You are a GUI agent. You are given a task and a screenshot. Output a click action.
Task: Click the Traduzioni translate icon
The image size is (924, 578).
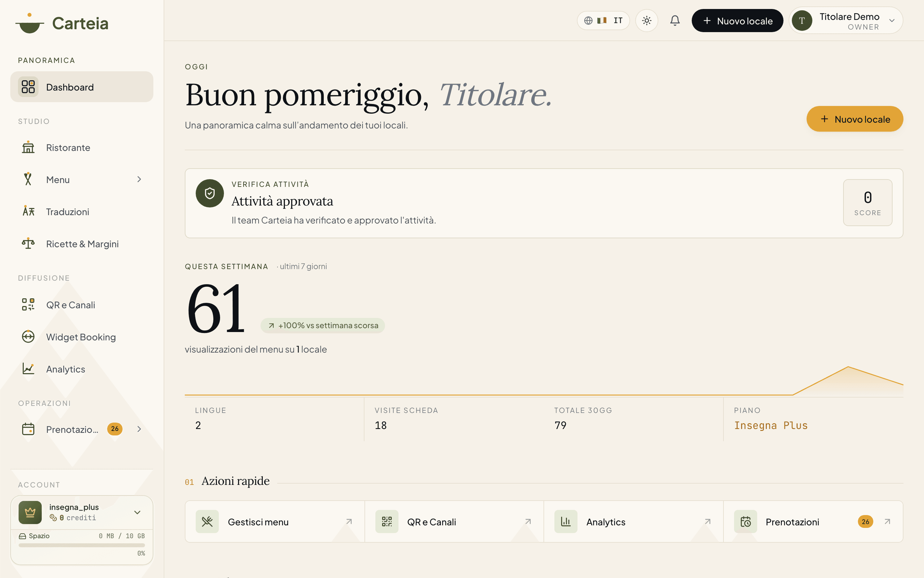click(28, 211)
